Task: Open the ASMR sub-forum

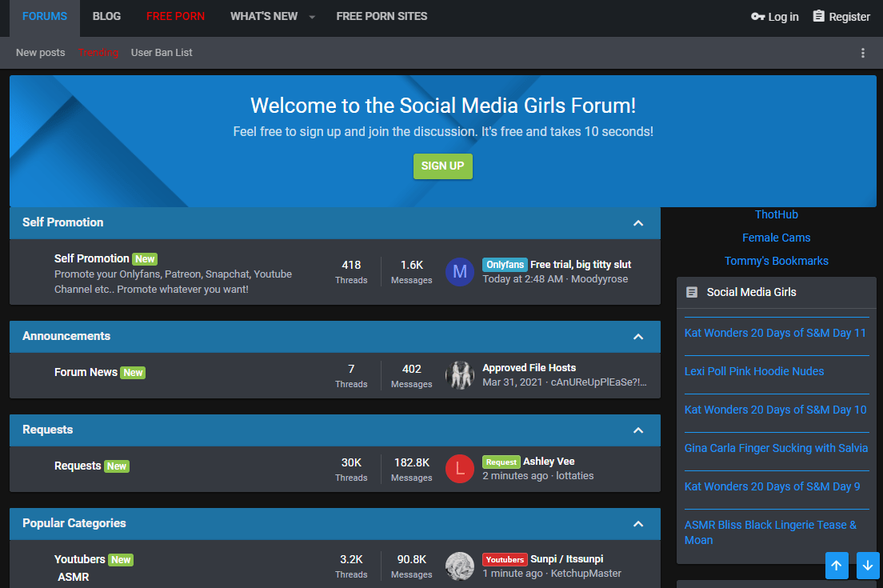Action: pyautogui.click(x=74, y=577)
